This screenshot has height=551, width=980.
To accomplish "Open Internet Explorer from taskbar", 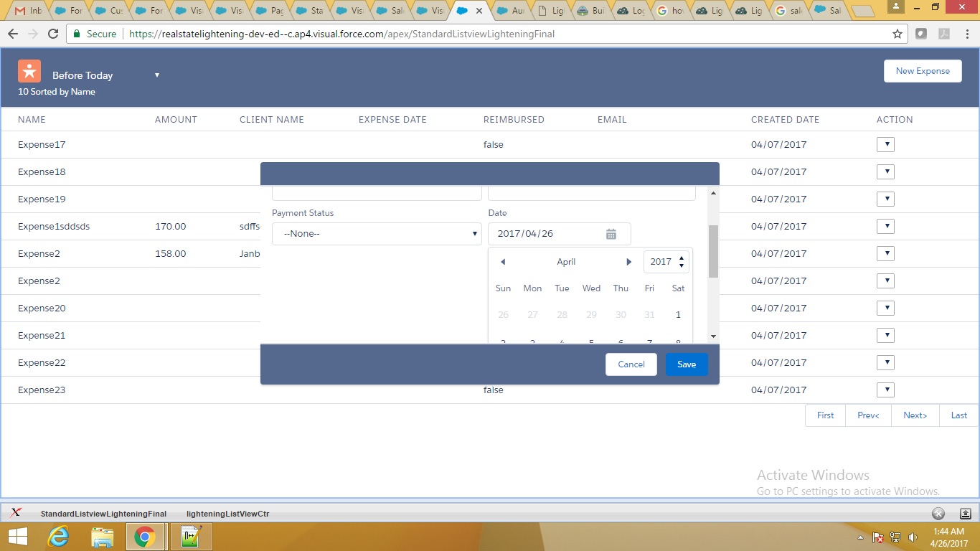I will click(x=58, y=536).
